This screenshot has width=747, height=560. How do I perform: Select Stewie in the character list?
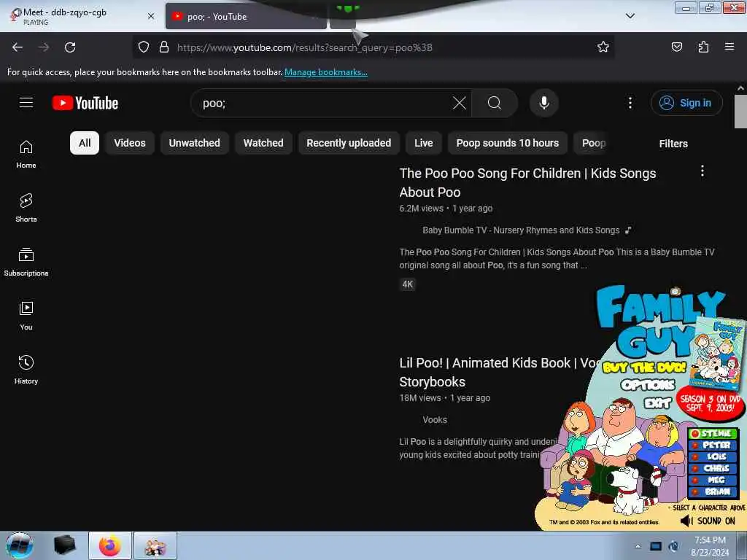pyautogui.click(x=713, y=433)
